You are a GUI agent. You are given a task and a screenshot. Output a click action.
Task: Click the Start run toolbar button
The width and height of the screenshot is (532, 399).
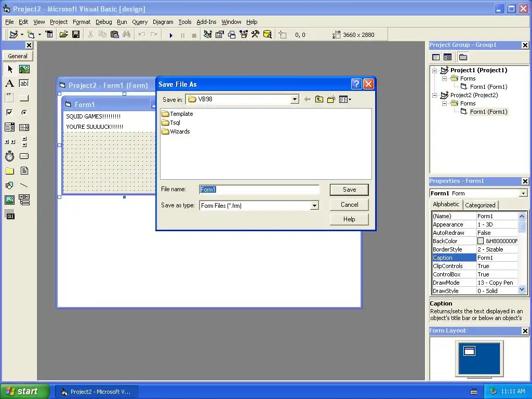(171, 35)
